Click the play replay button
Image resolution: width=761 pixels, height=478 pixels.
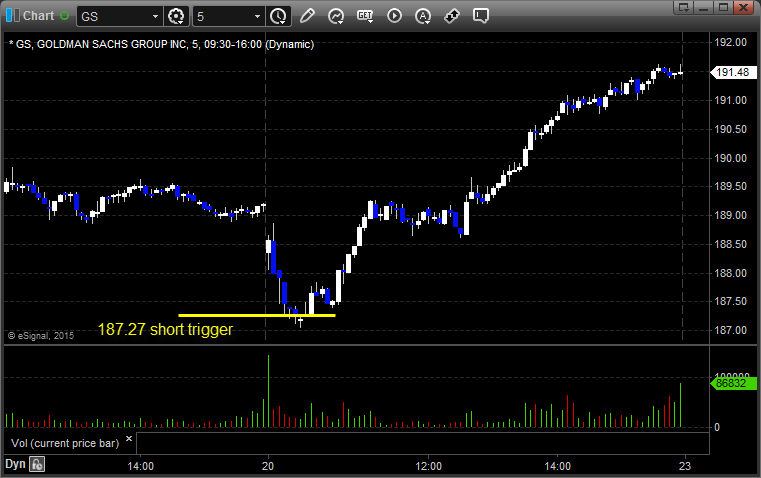[394, 16]
